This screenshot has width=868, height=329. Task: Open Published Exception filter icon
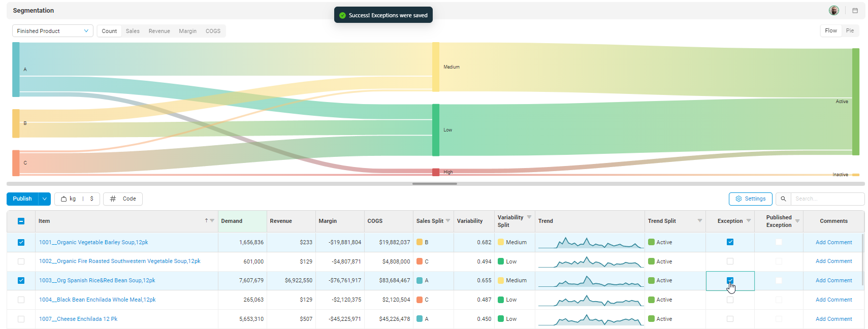tap(797, 221)
